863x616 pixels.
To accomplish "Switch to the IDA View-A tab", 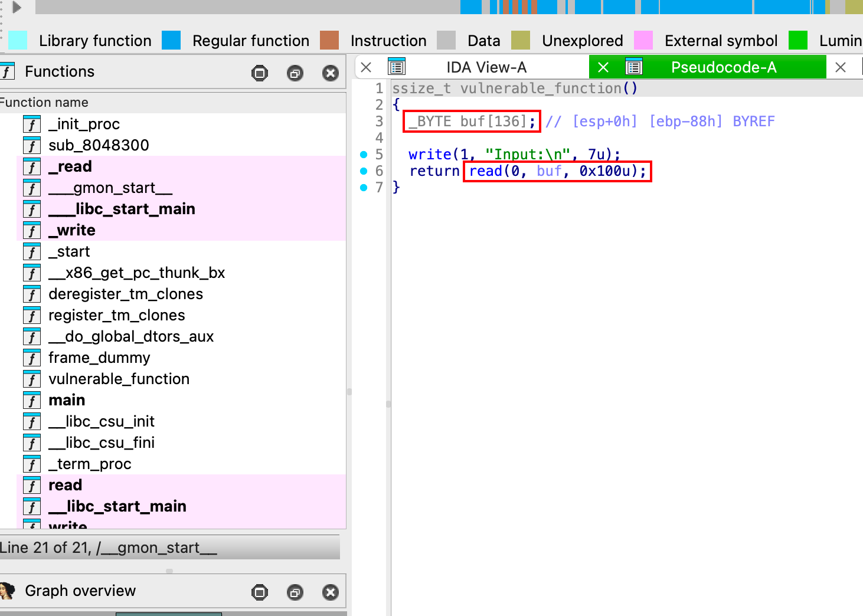I will pyautogui.click(x=486, y=67).
